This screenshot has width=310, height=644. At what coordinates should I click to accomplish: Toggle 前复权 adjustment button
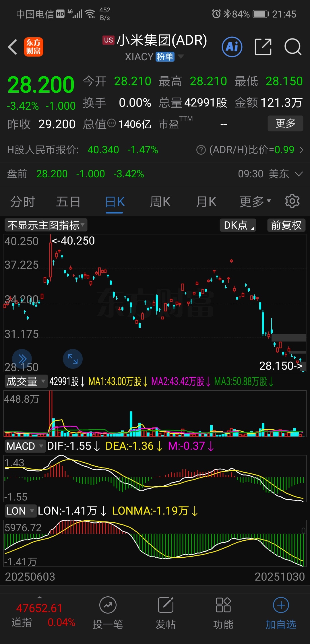pyautogui.click(x=286, y=225)
